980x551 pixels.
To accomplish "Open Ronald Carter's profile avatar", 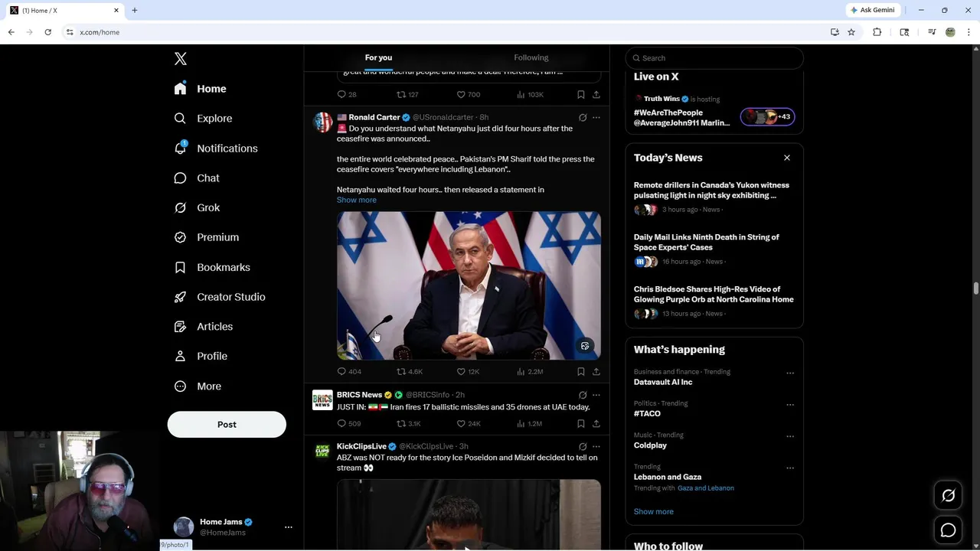I will click(x=323, y=122).
